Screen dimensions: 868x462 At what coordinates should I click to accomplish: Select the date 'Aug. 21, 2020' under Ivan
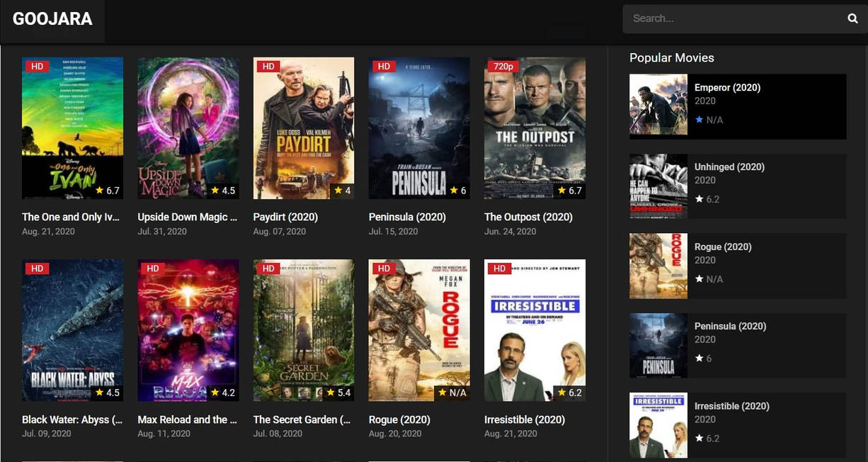pos(48,232)
